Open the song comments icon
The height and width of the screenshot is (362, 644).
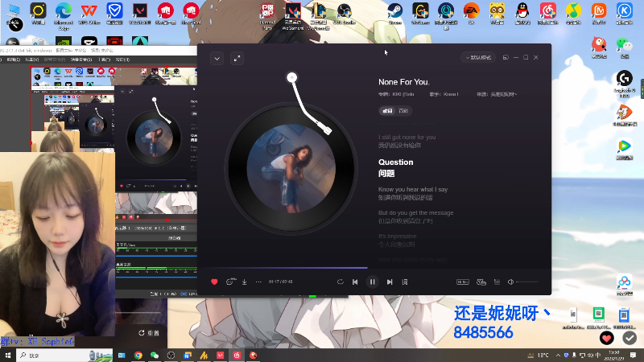coord(230,282)
